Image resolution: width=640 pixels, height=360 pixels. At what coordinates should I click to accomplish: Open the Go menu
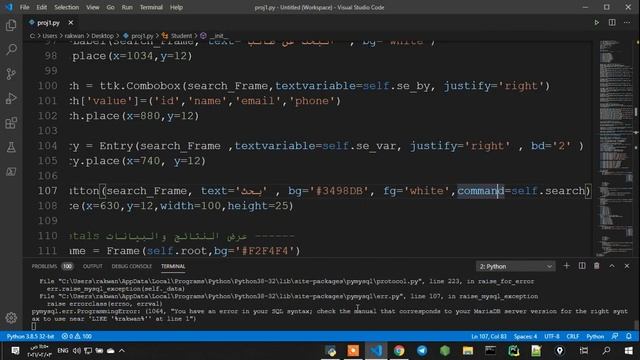tap(110, 7)
